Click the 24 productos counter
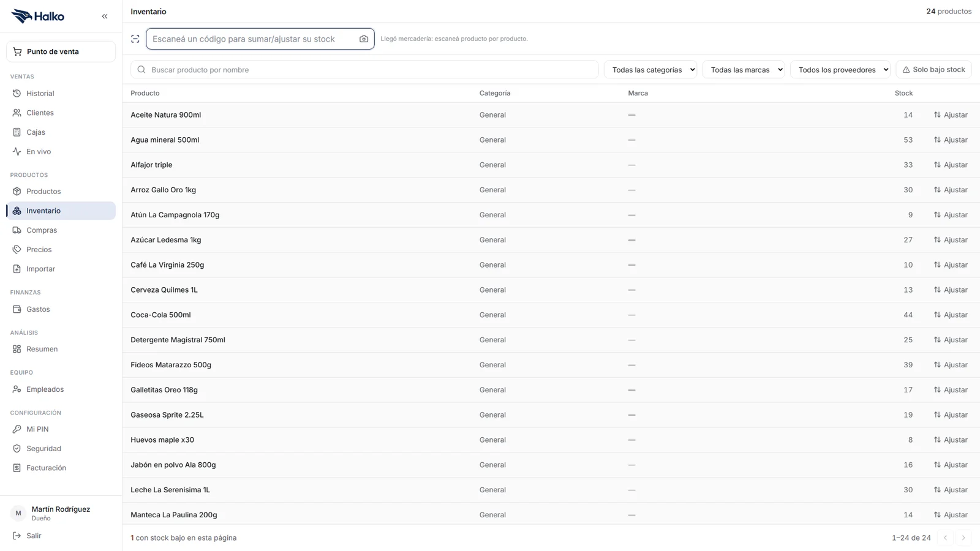The width and height of the screenshot is (980, 551). point(949,12)
